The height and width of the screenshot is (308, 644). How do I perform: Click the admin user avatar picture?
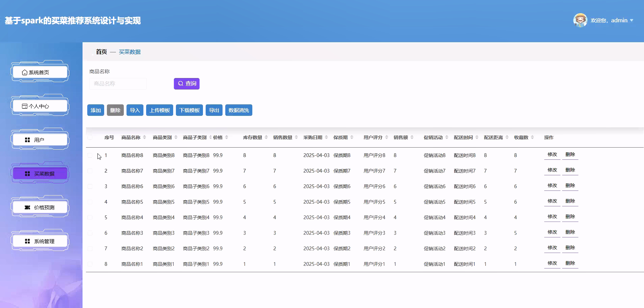click(580, 20)
